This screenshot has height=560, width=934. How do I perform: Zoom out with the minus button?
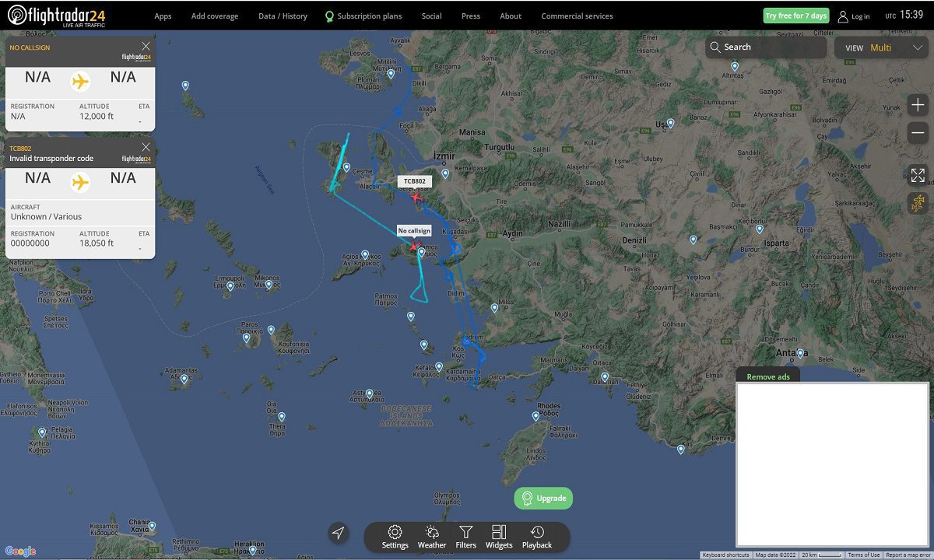coord(918,132)
